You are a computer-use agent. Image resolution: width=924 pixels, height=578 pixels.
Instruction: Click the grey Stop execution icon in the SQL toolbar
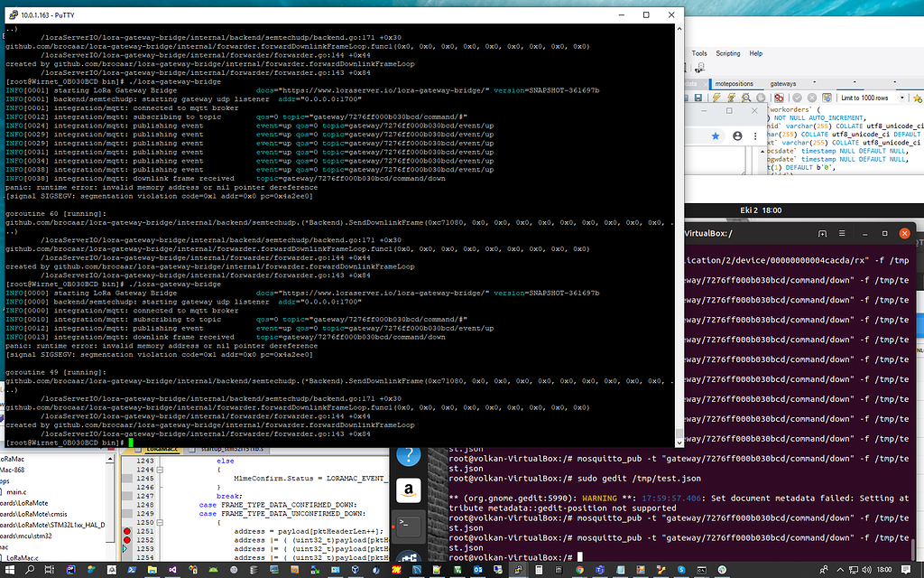click(x=761, y=98)
